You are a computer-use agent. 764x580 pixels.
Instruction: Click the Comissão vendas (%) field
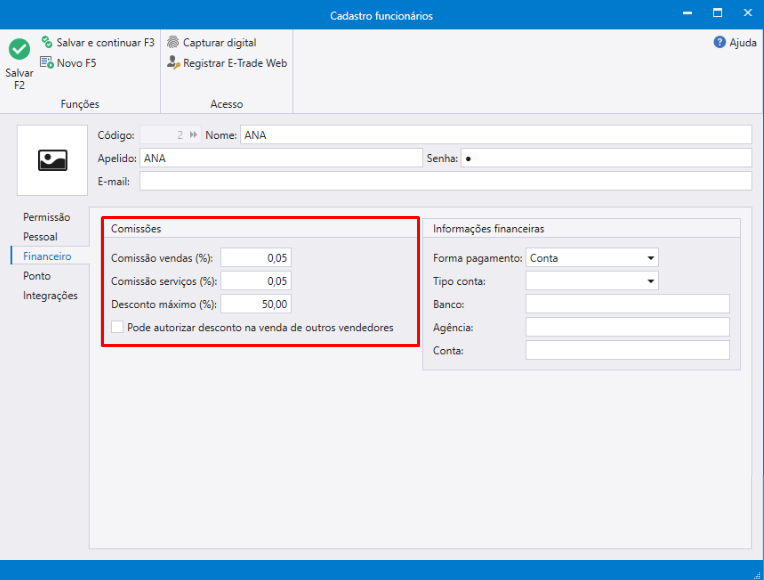[x=256, y=258]
